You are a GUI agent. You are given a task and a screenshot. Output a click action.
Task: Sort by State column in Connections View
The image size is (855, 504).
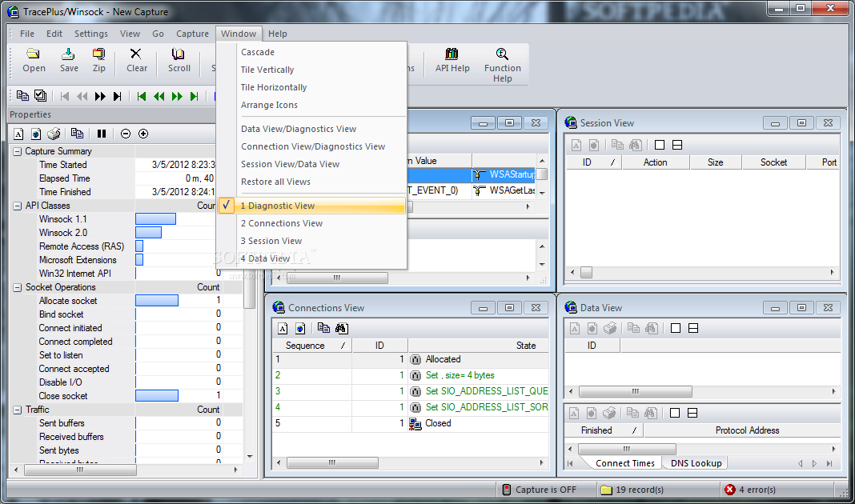[x=478, y=346]
